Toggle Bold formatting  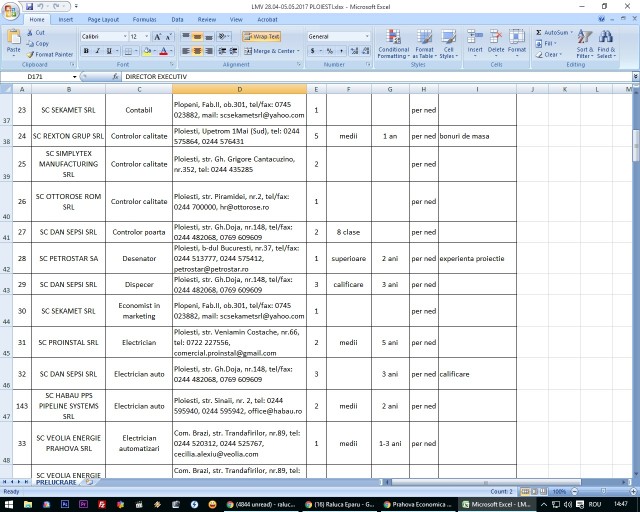(x=86, y=51)
